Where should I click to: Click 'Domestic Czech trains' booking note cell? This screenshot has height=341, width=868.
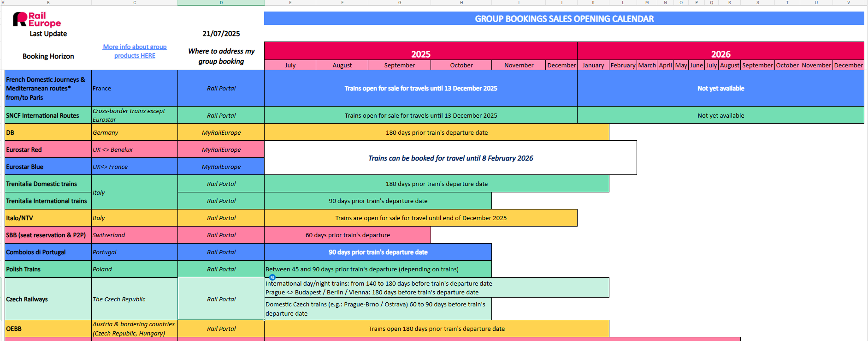378,309
